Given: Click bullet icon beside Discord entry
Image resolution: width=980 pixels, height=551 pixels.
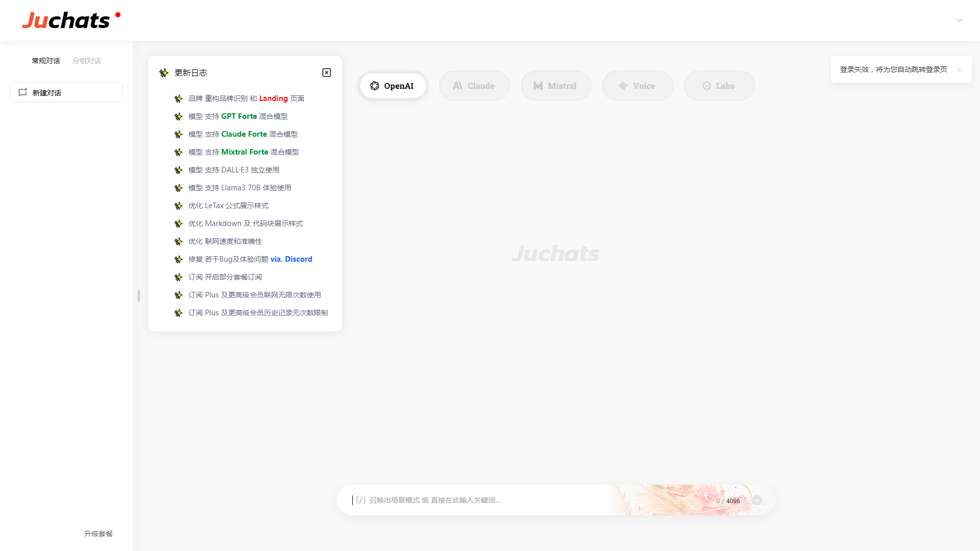Looking at the screenshot, I should point(178,260).
